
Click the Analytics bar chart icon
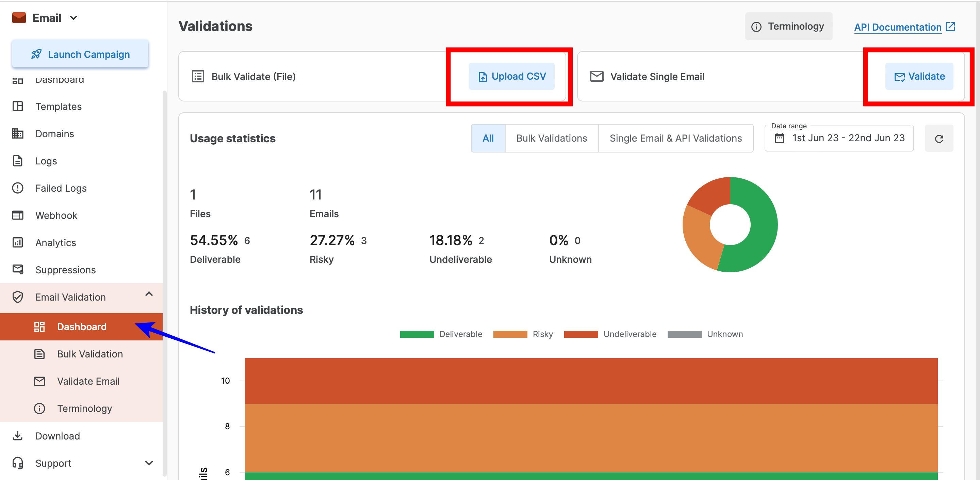[18, 242]
